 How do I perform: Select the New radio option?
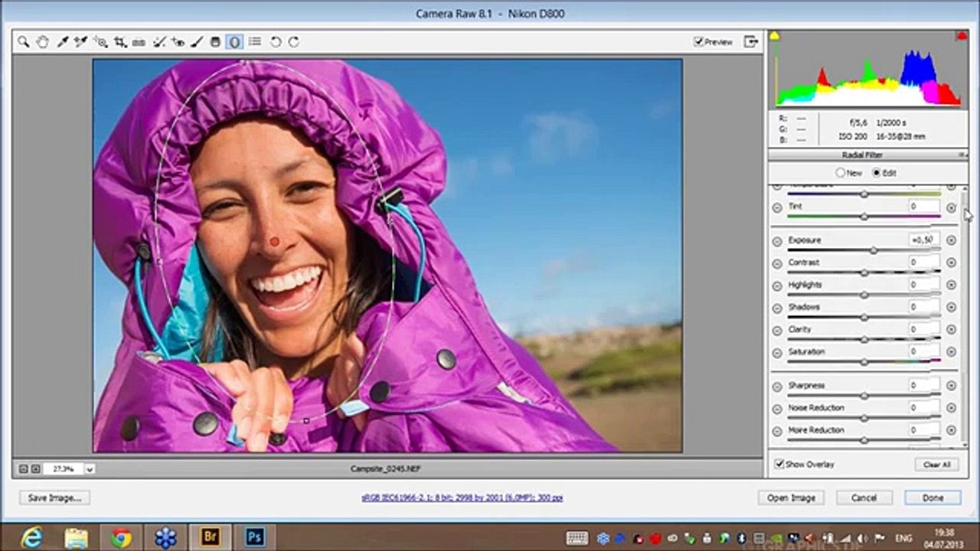pyautogui.click(x=841, y=173)
